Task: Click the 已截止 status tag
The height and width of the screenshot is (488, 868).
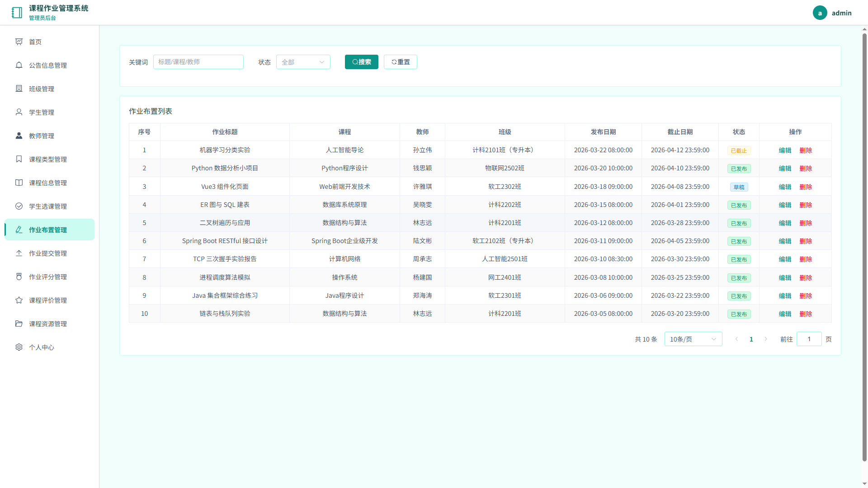Action: coord(739,150)
